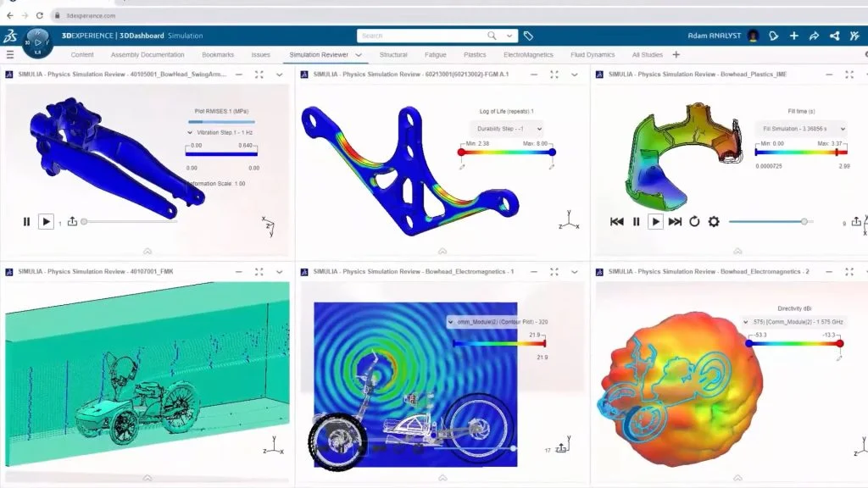Screen dimensions: 868x488
Task: Click the export icon in SwingArm panel
Action: [72, 221]
